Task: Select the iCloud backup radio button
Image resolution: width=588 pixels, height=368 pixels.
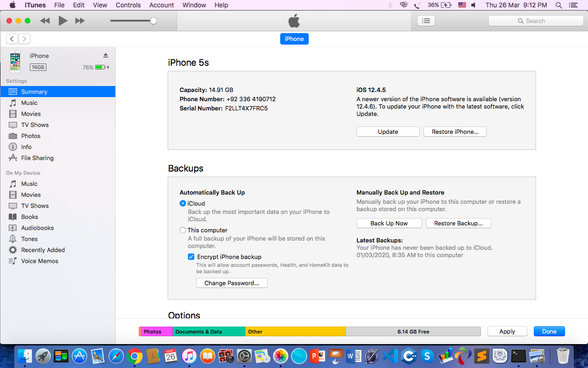Action: pos(183,203)
